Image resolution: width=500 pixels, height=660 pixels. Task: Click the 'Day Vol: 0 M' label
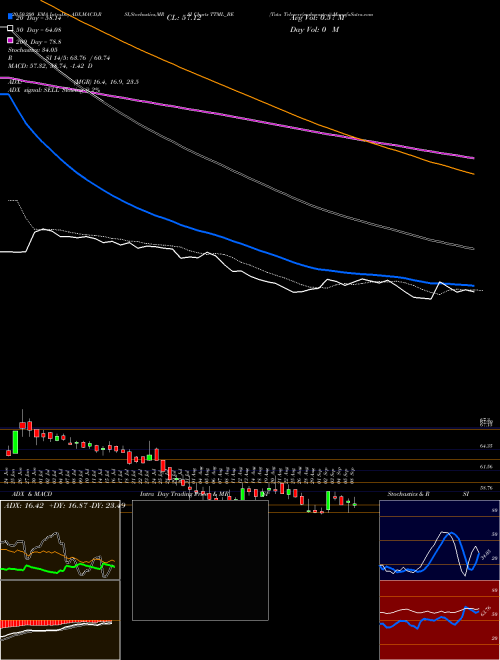click(x=314, y=29)
